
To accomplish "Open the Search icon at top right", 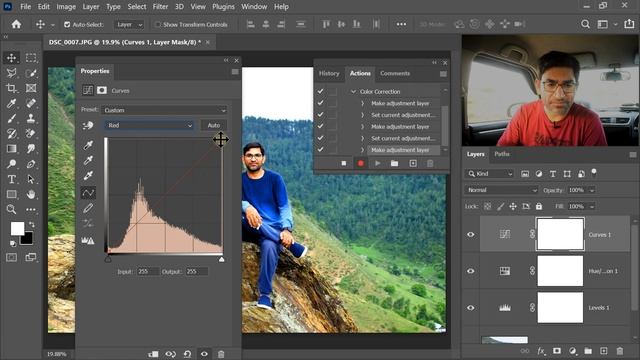I will point(585,24).
